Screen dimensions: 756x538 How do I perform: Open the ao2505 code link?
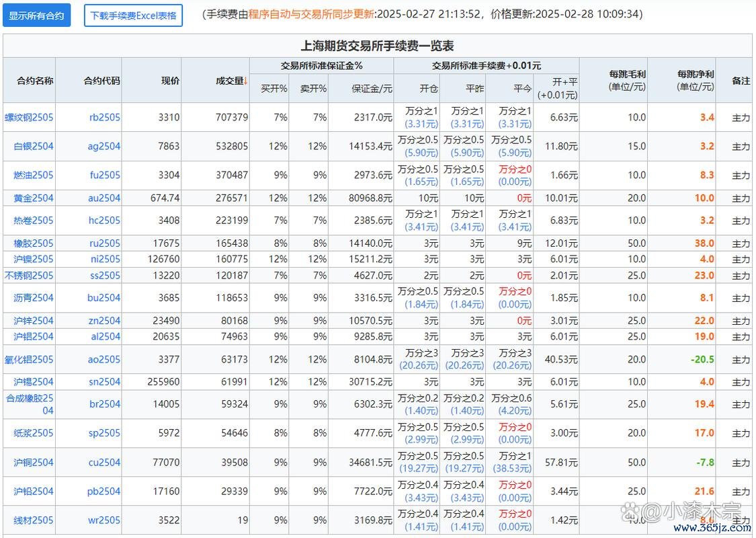(x=104, y=360)
